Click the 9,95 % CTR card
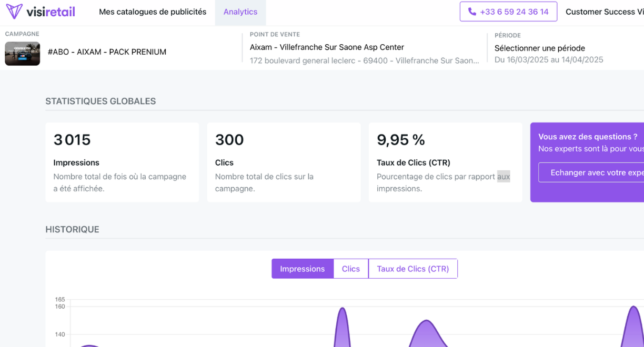Screen dimensions: 644x347 click(x=446, y=161)
